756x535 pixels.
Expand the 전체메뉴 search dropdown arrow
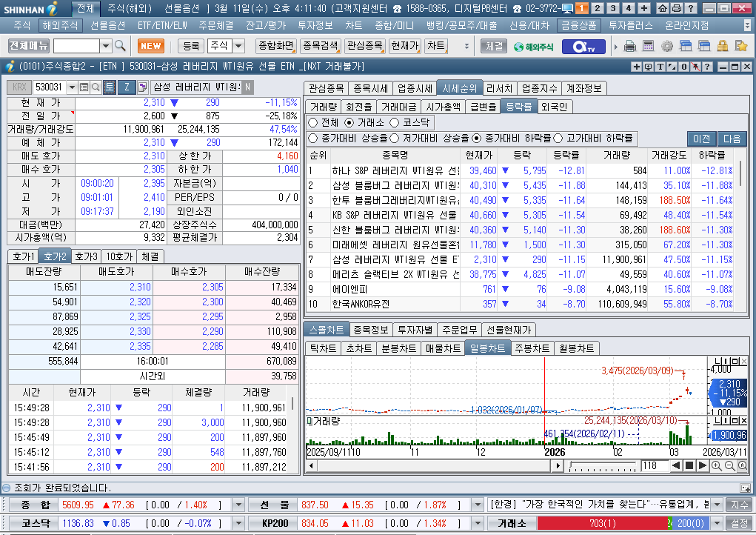click(x=106, y=46)
